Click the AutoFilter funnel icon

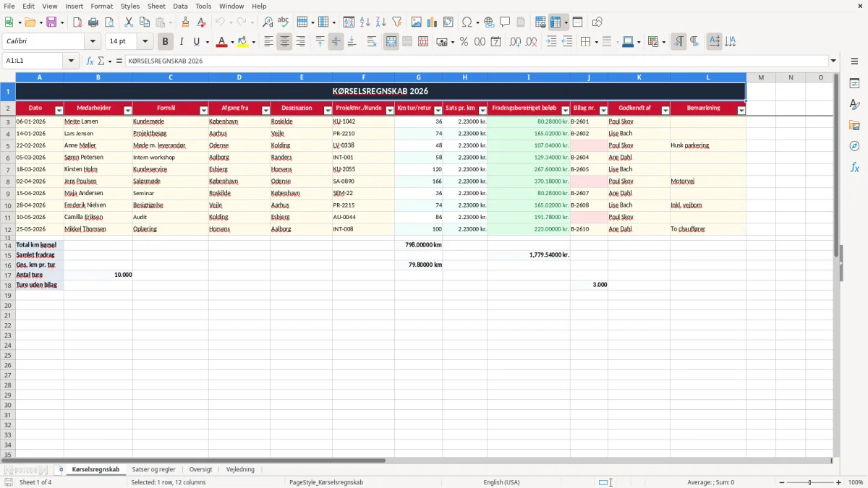pyautogui.click(x=397, y=22)
